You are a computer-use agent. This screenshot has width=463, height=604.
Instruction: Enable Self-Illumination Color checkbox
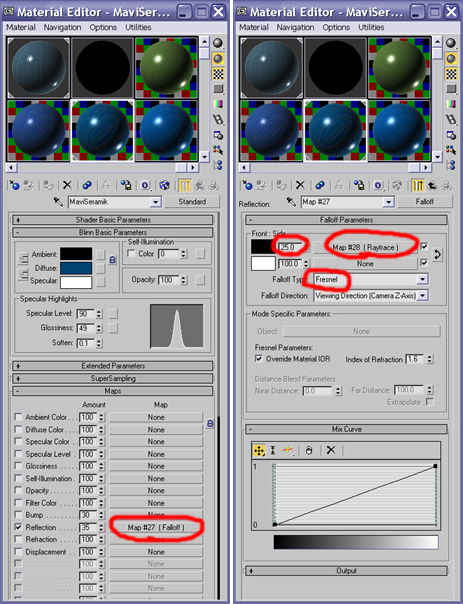click(131, 253)
